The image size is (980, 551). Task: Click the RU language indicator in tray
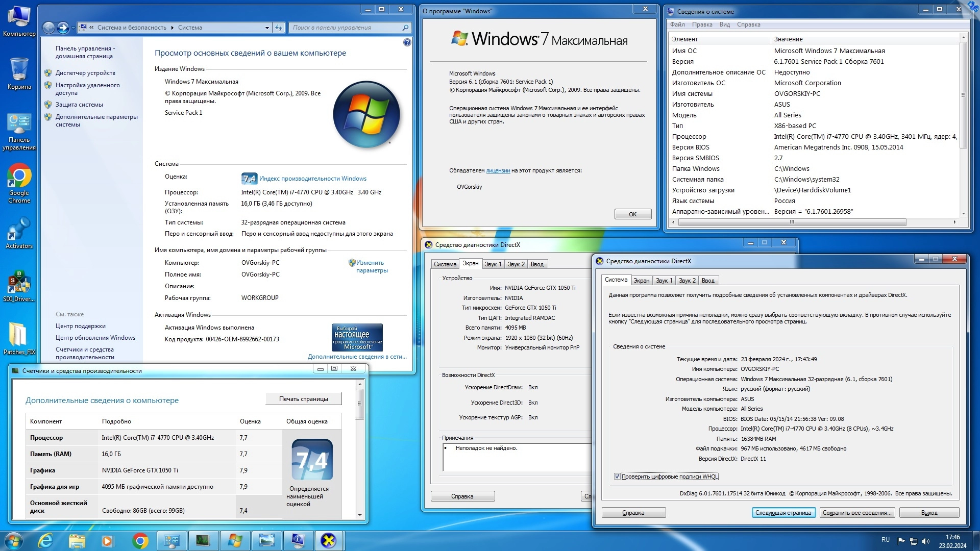coord(885,540)
